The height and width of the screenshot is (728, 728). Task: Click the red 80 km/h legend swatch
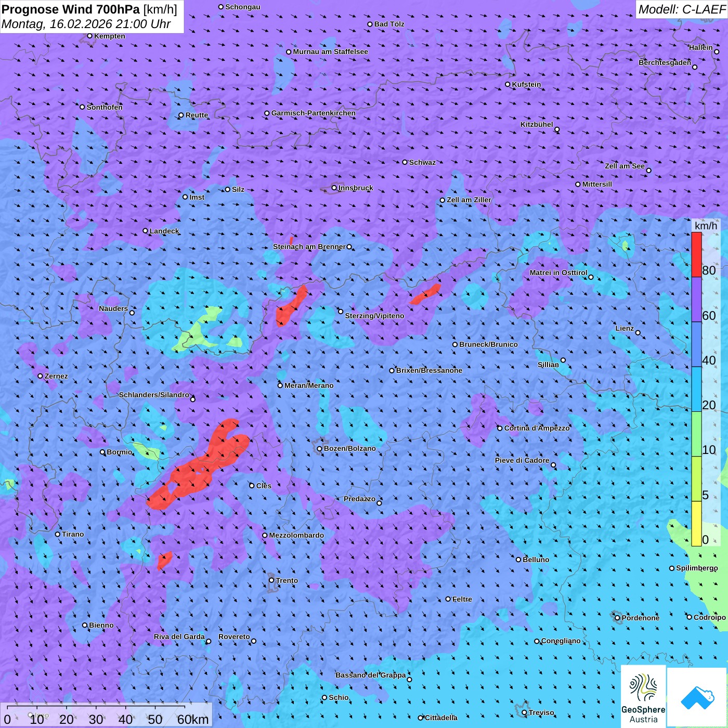[x=696, y=255]
